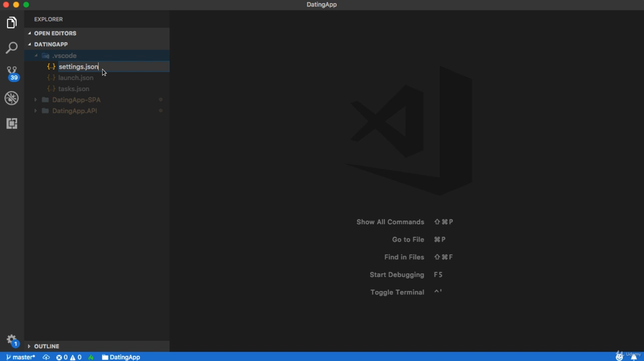Select the DatingApp-SPA folder

pos(76,100)
